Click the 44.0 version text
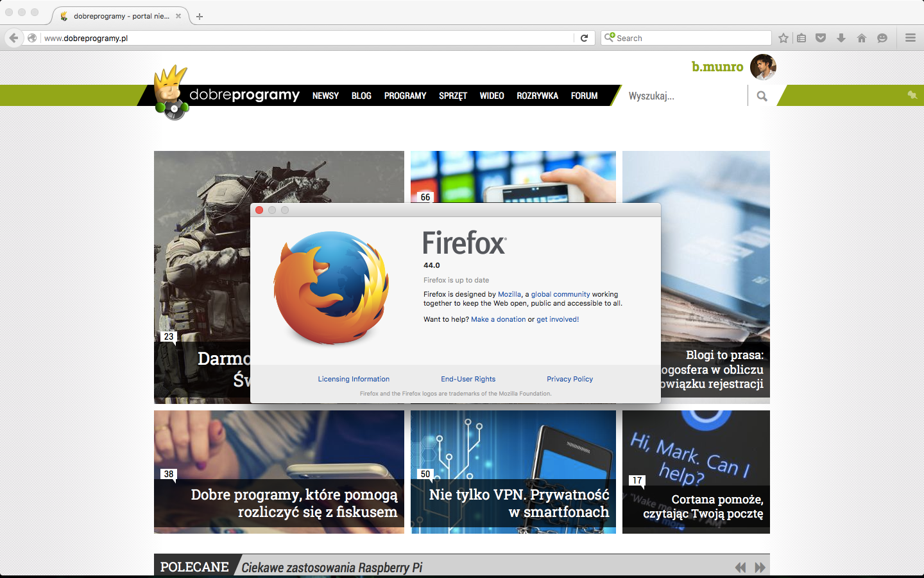The width and height of the screenshot is (924, 578). [x=432, y=265]
